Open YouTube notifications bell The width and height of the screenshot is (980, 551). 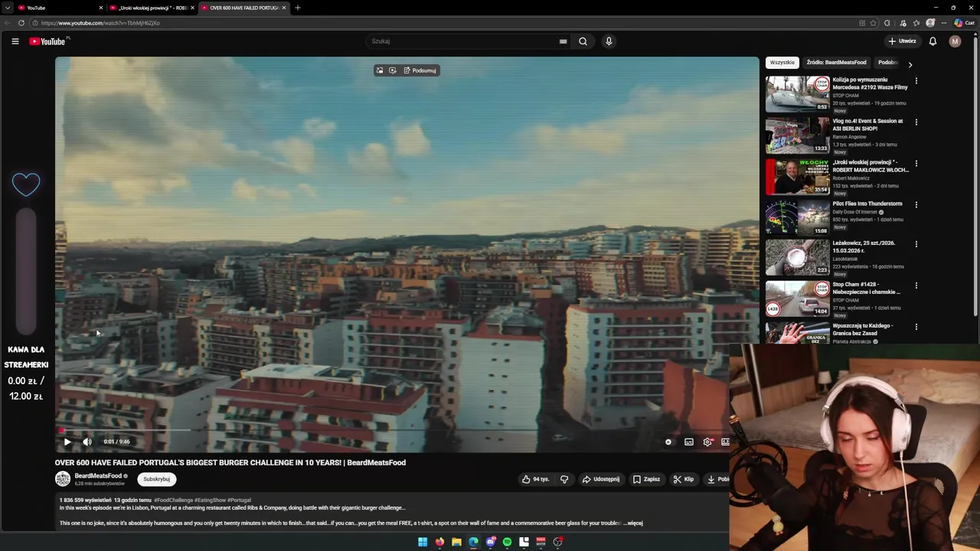click(x=933, y=41)
